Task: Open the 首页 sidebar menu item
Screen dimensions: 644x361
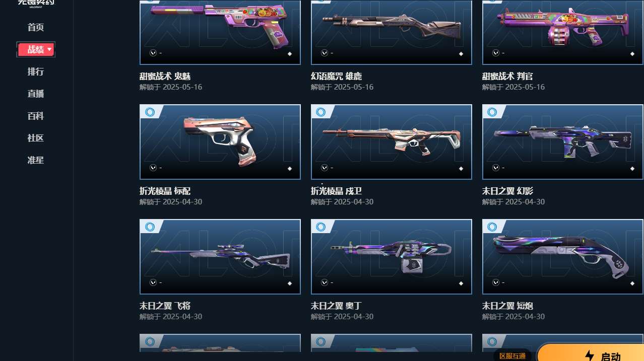Action: (x=36, y=27)
